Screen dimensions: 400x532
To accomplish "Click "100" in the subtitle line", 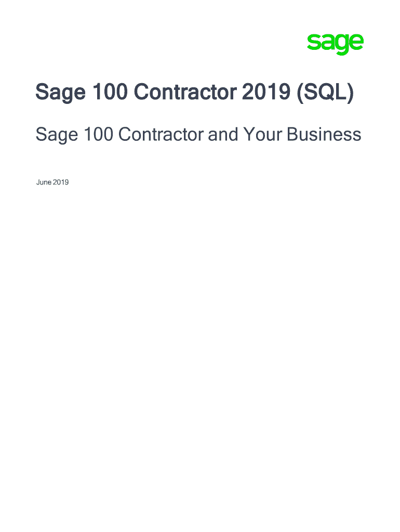I will (97, 135).
